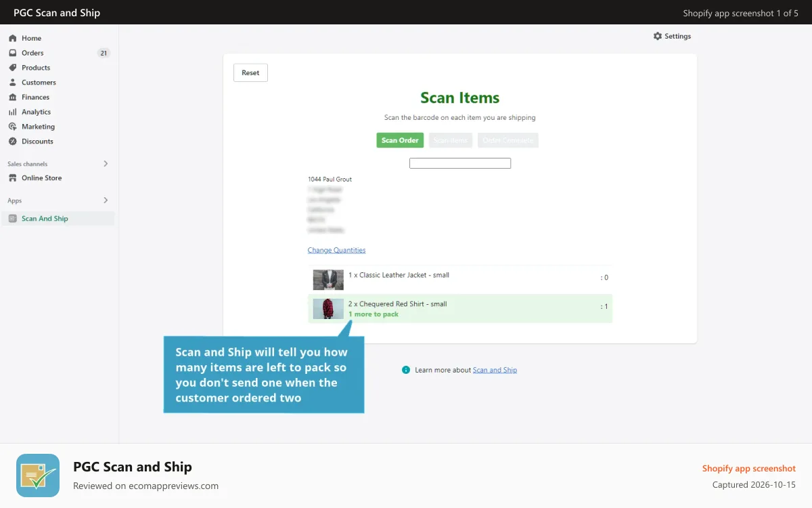Click the Scan And Ship app icon
This screenshot has width=812, height=508.
pos(13,219)
